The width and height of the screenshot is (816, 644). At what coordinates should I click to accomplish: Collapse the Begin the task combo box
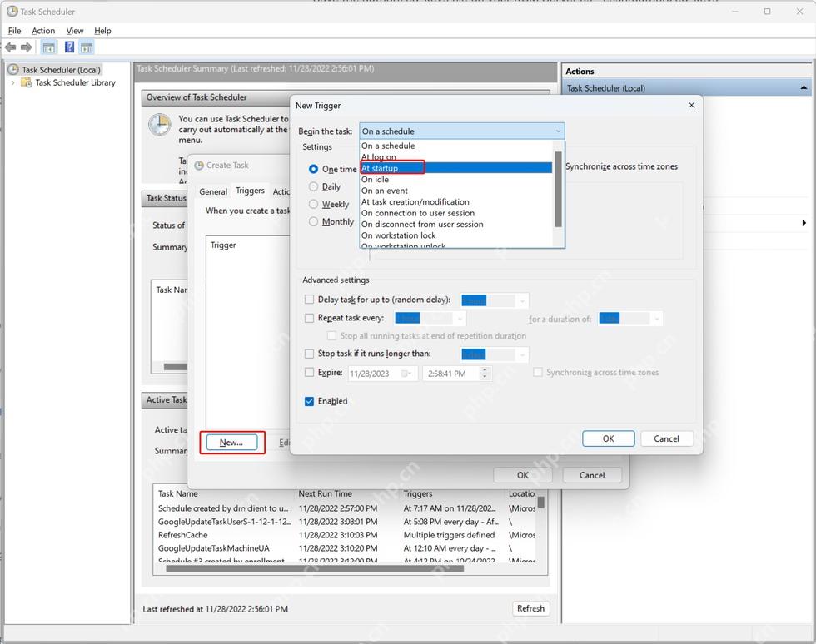pos(558,131)
